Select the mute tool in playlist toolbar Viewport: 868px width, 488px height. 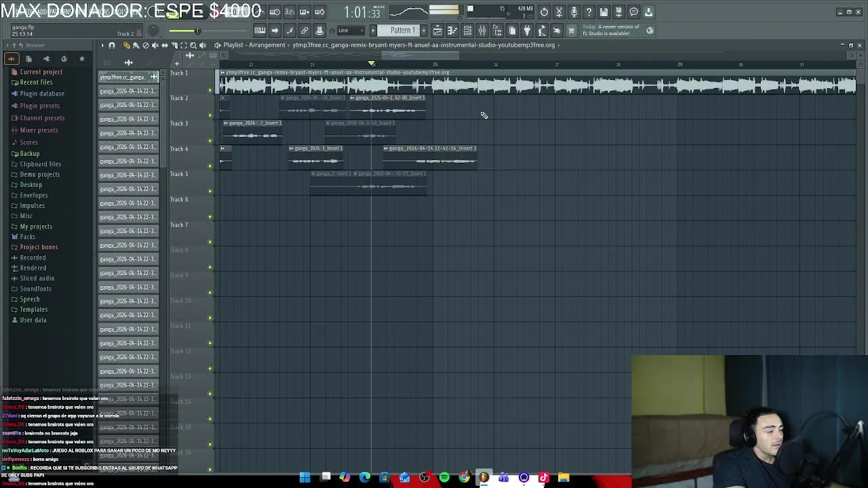pos(155,45)
